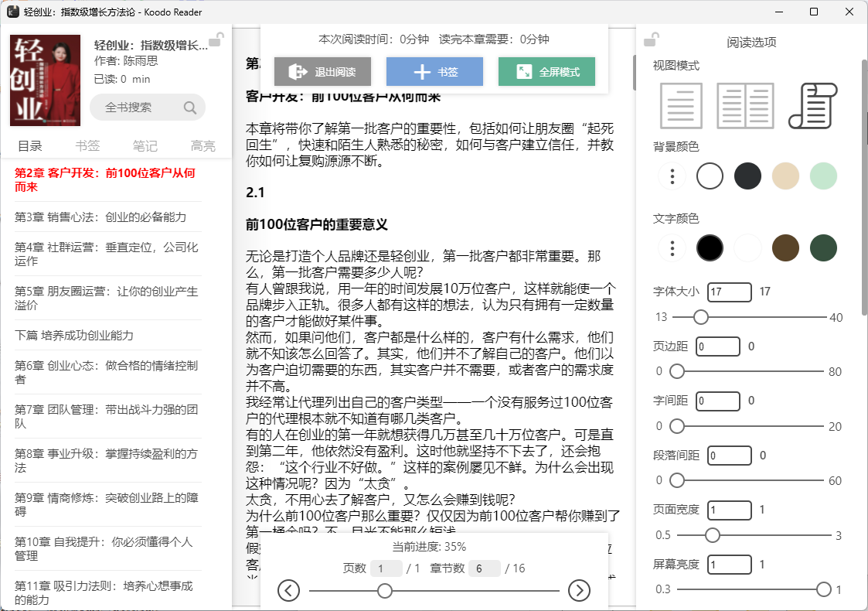Screen dimensions: 868x611
Task: Choose beige background color
Action: tap(785, 176)
